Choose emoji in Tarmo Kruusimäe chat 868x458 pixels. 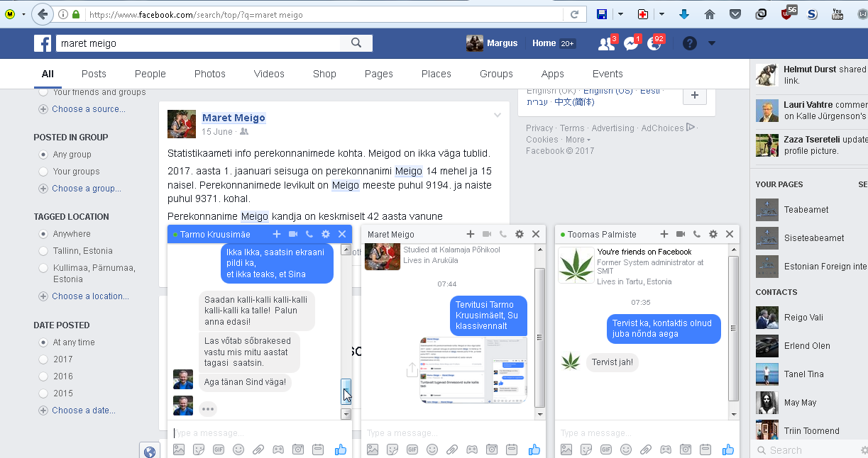(238, 449)
